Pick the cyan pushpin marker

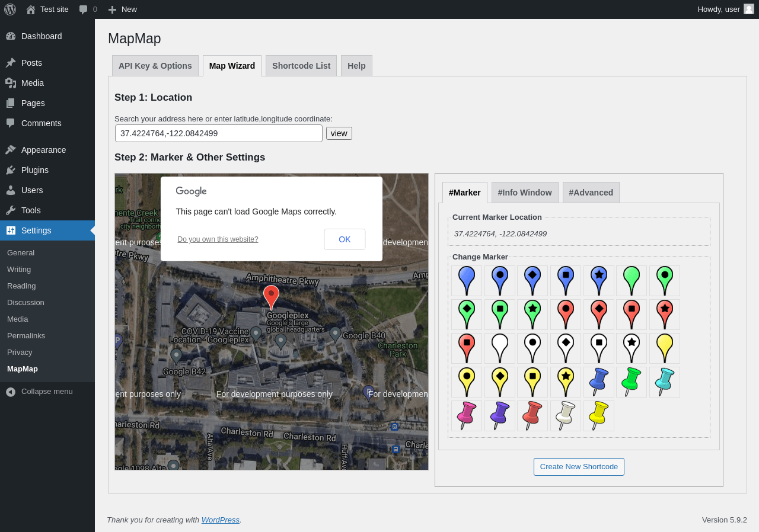point(665,382)
